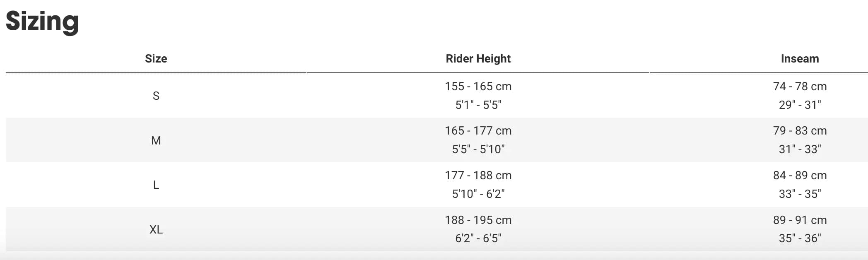Click the 89 - 91 cm inseam value

[x=800, y=220]
